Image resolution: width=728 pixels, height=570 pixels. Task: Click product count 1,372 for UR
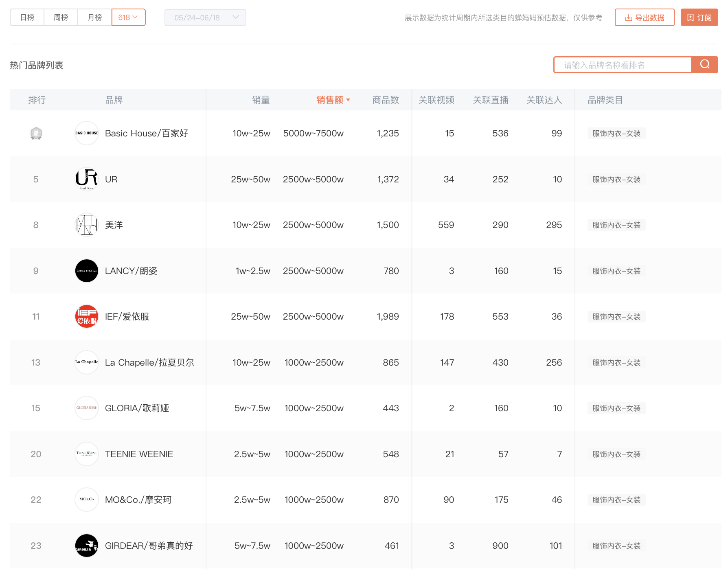click(x=388, y=179)
